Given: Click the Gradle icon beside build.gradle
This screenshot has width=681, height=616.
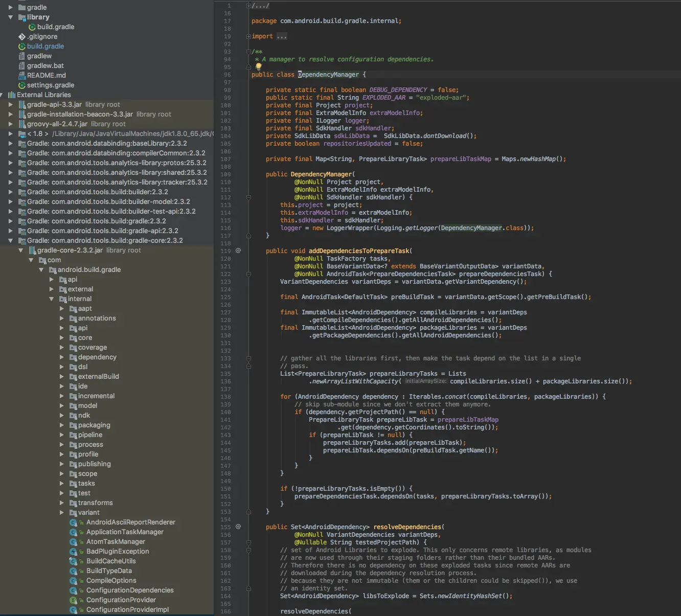Looking at the screenshot, I should (32, 27).
